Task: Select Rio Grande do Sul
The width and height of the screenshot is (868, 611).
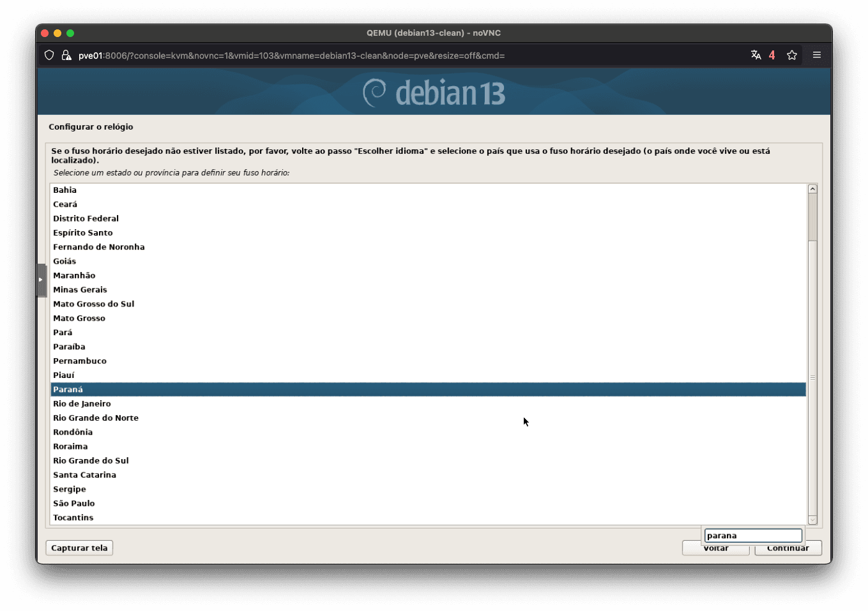Action: (428, 460)
